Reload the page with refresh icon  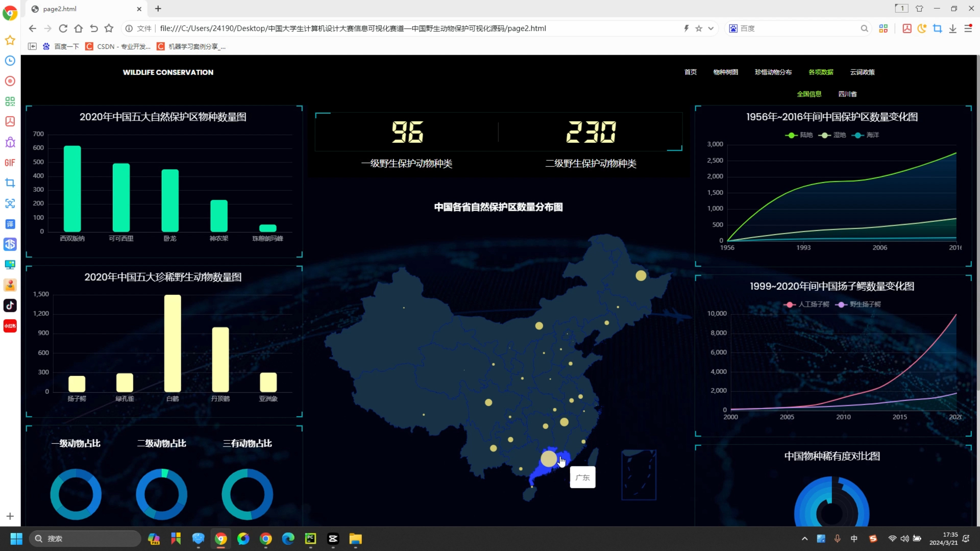63,29
